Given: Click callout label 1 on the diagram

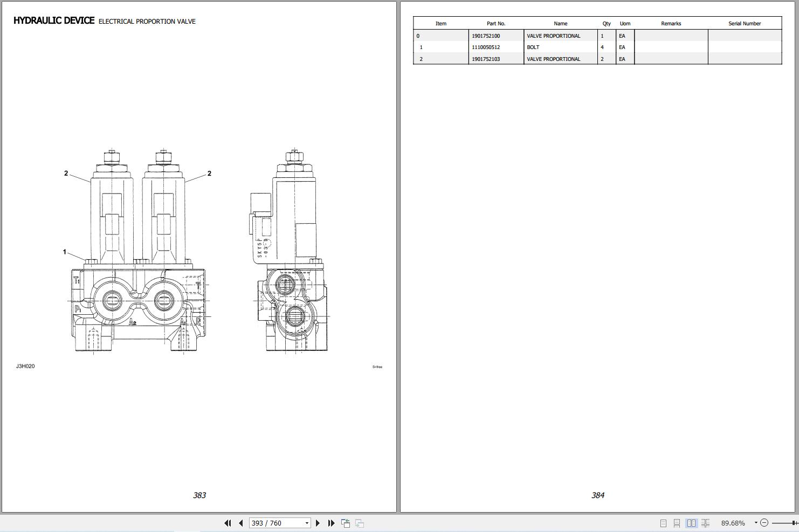Looking at the screenshot, I should click(x=65, y=252).
